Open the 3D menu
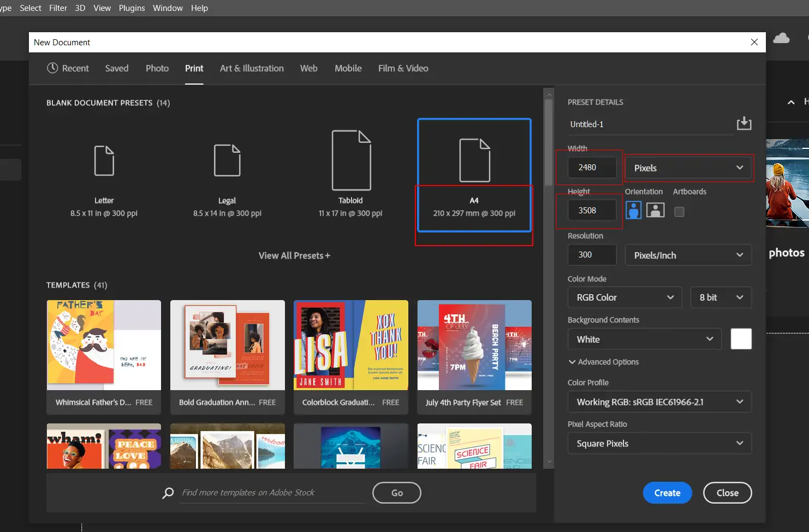The width and height of the screenshot is (809, 532). tap(80, 8)
